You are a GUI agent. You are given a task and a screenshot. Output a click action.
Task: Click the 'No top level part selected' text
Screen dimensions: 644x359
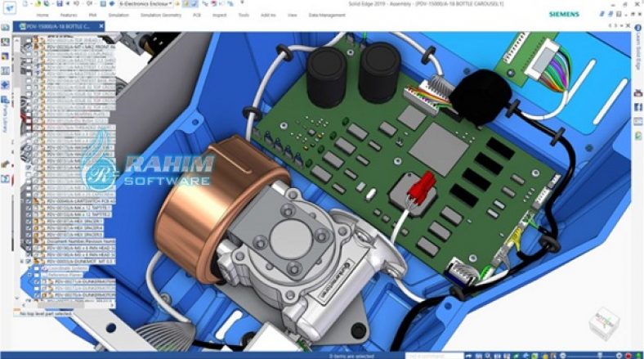(x=46, y=314)
